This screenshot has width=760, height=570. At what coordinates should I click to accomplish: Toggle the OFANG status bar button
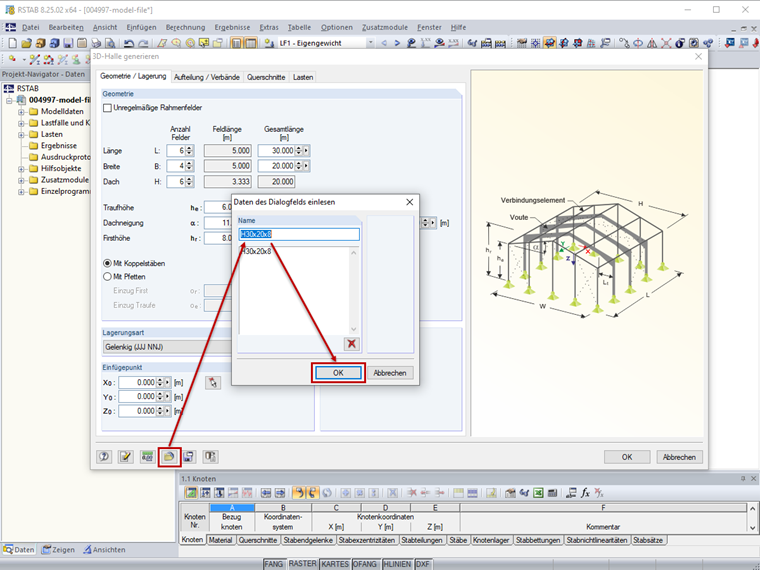pos(365,564)
